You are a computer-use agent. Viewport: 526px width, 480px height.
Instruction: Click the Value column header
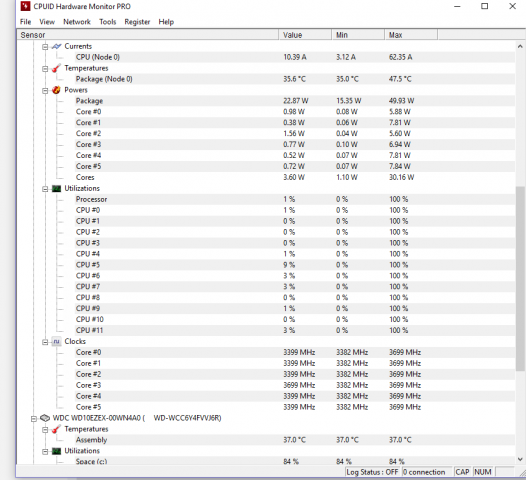305,35
